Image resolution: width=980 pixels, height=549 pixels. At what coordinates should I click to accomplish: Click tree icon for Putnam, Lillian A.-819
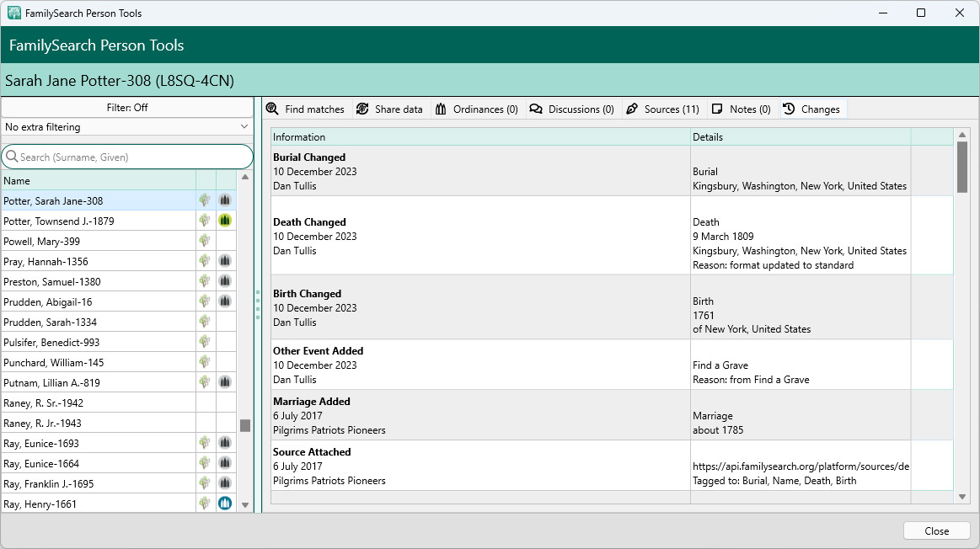click(x=205, y=382)
